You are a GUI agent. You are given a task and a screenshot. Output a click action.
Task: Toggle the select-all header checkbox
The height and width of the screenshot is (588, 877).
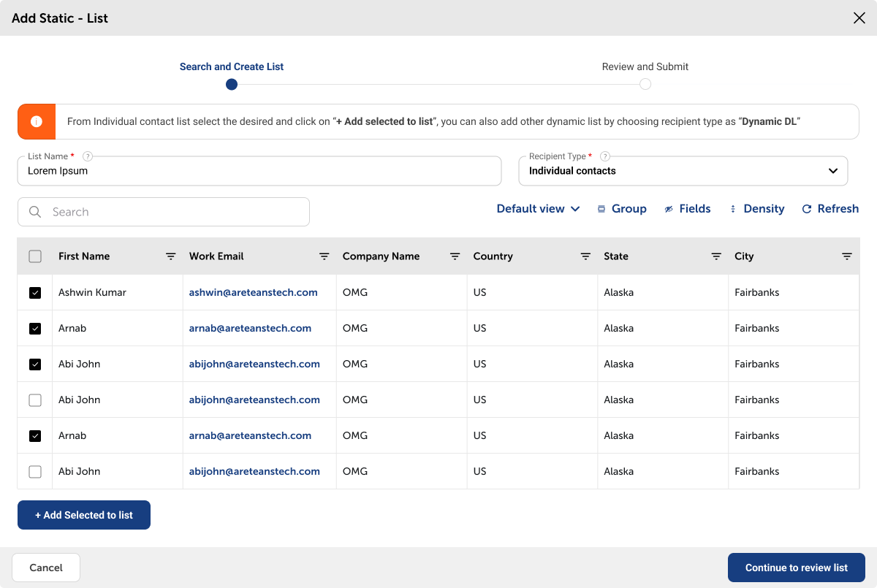tap(35, 256)
